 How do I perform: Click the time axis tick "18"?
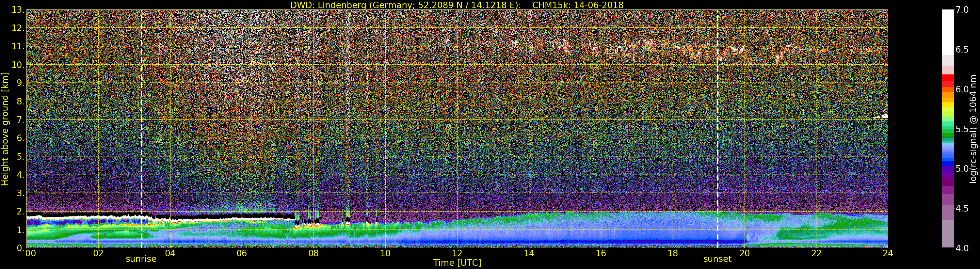(x=673, y=253)
